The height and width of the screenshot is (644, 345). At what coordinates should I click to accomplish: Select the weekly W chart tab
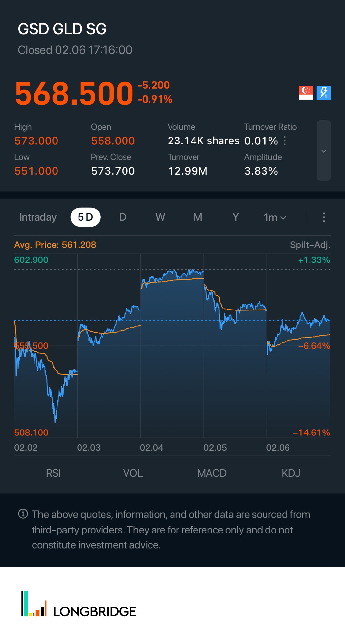[160, 217]
